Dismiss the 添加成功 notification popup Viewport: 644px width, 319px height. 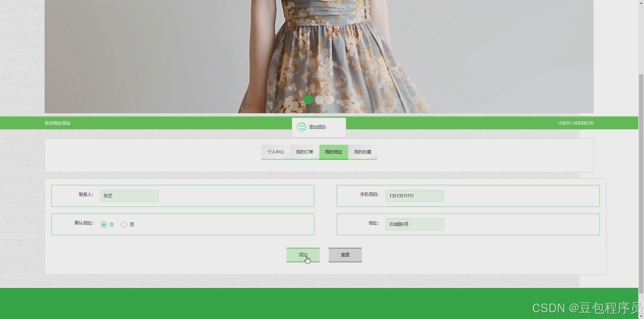click(319, 127)
